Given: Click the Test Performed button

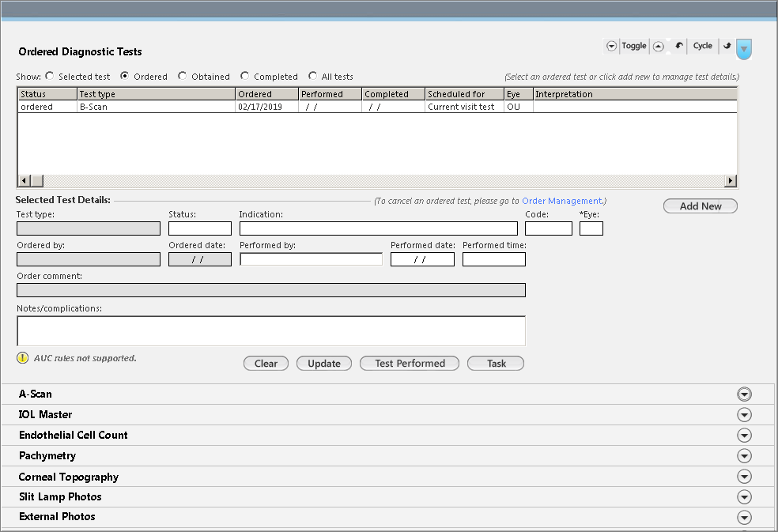Looking at the screenshot, I should [410, 364].
